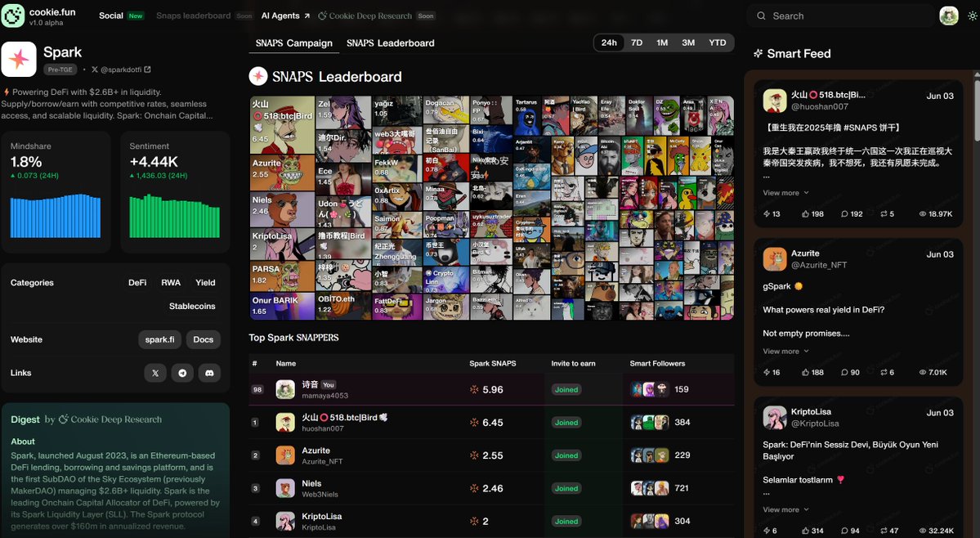The width and height of the screenshot is (980, 538).
Task: Open the spark.fi website button
Action: pyautogui.click(x=160, y=340)
